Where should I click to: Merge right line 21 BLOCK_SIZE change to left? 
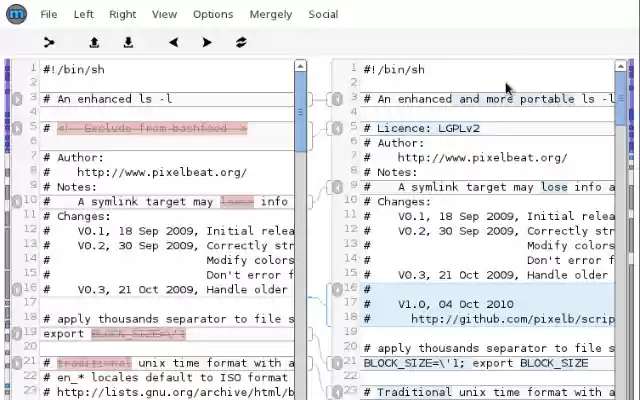coord(337,363)
